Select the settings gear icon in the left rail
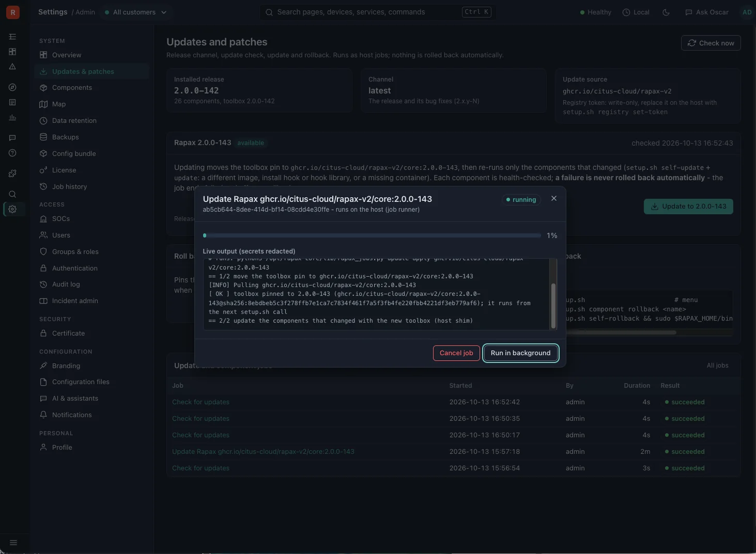This screenshot has width=756, height=554. pyautogui.click(x=12, y=209)
